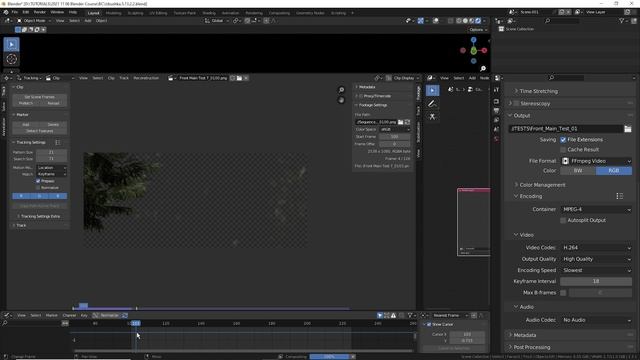This screenshot has height=360, width=640.
Task: Open the Render menu
Action: (x=40, y=12)
